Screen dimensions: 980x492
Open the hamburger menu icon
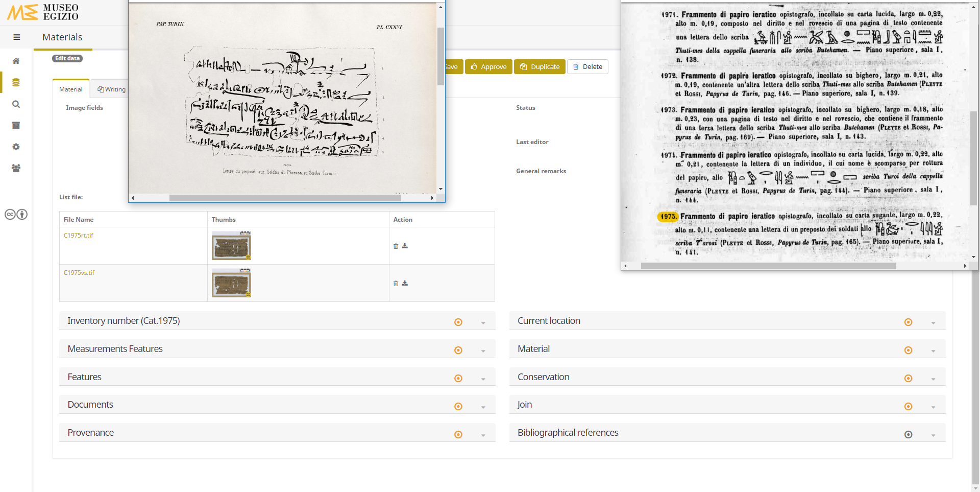(x=16, y=37)
